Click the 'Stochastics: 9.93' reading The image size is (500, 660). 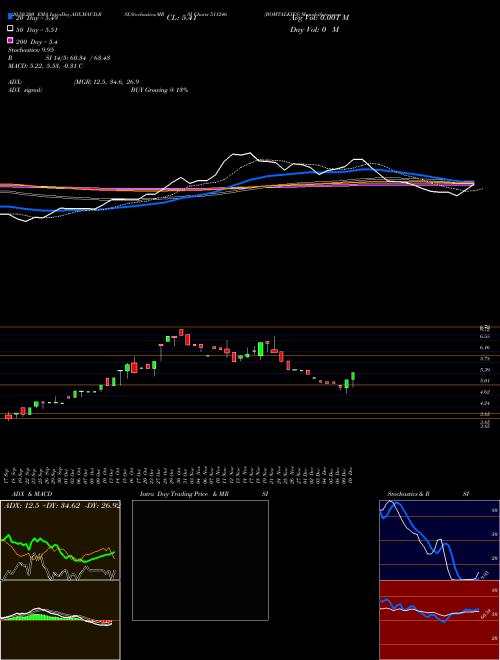pos(31,50)
